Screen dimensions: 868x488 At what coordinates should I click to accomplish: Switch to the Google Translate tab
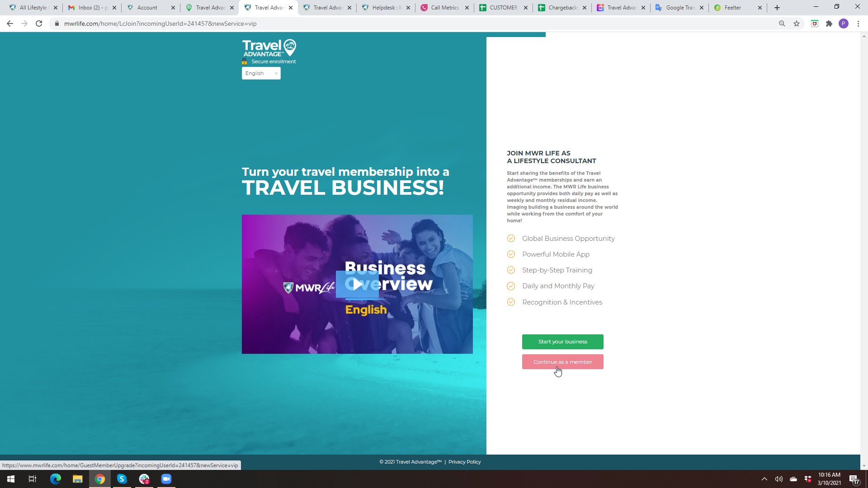click(679, 8)
